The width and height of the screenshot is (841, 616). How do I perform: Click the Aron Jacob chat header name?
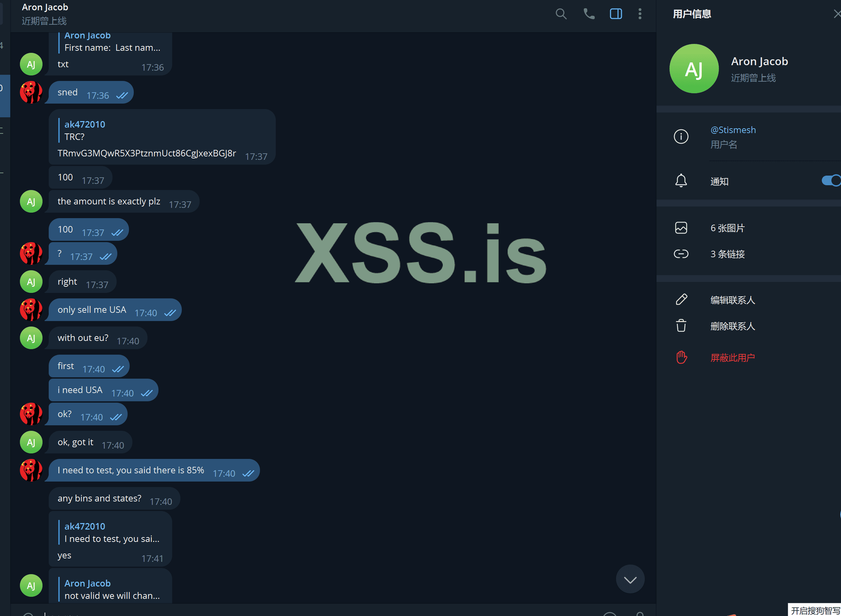tap(45, 7)
